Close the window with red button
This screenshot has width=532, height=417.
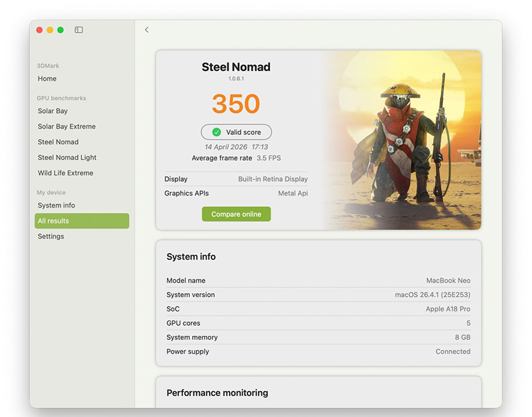pyautogui.click(x=39, y=30)
